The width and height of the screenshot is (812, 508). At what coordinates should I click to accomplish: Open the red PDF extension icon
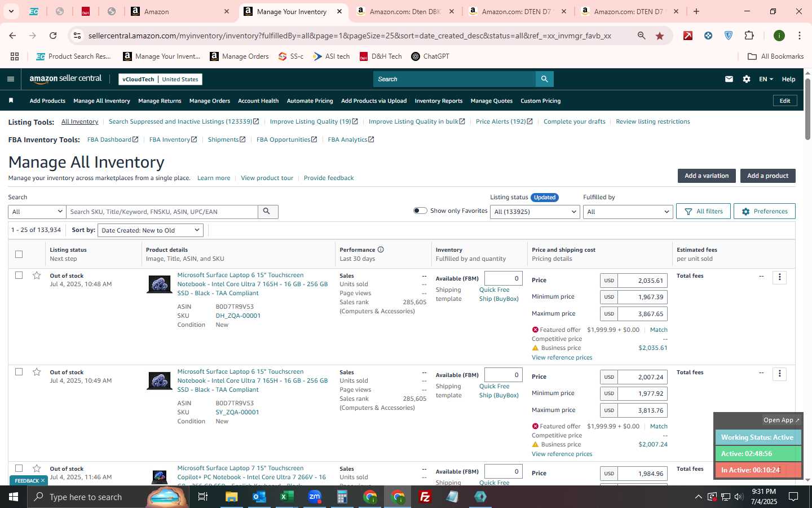688,36
